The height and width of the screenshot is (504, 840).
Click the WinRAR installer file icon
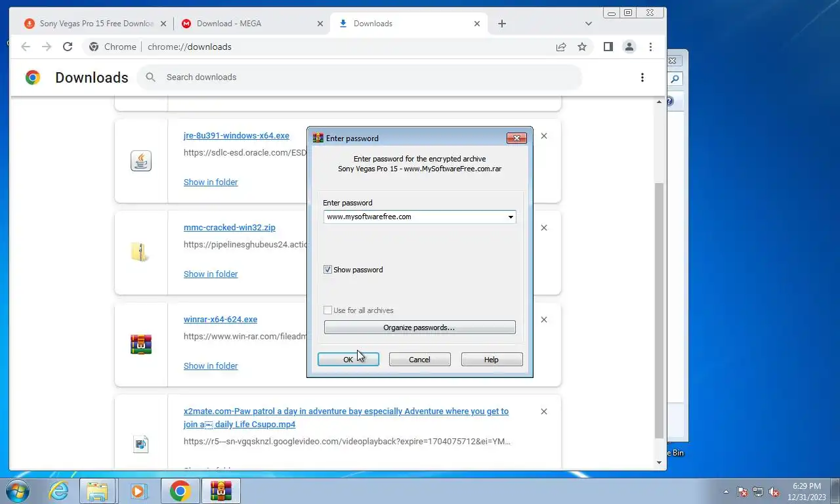[141, 345]
